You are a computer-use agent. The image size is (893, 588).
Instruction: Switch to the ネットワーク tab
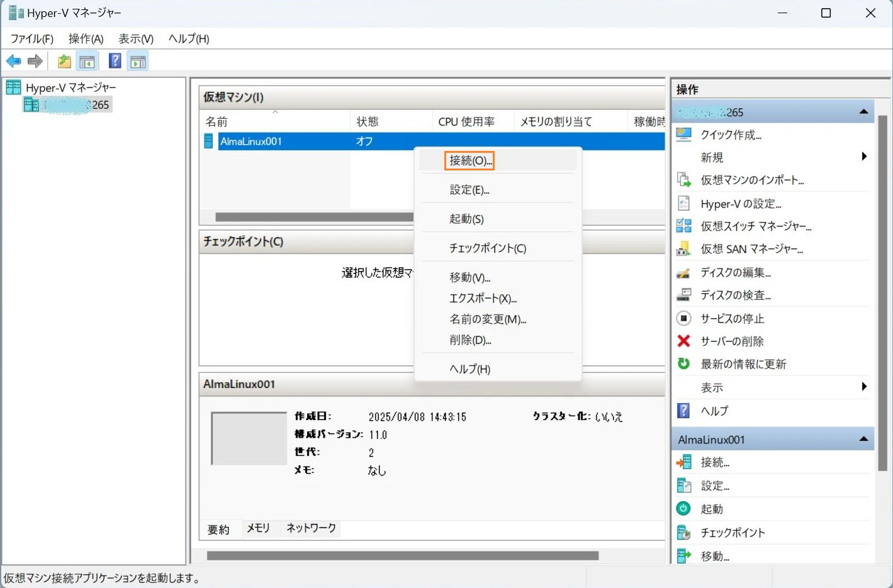click(311, 528)
